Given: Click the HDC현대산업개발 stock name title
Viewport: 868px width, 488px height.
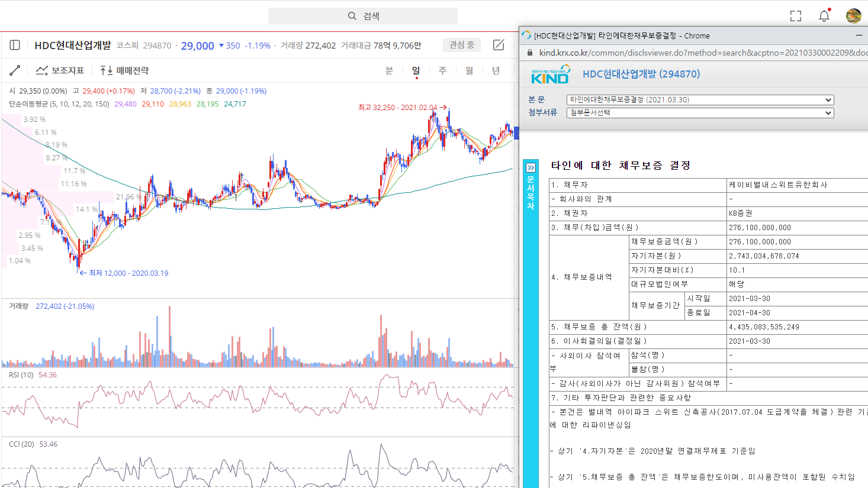Looking at the screenshot, I should pyautogui.click(x=73, y=46).
